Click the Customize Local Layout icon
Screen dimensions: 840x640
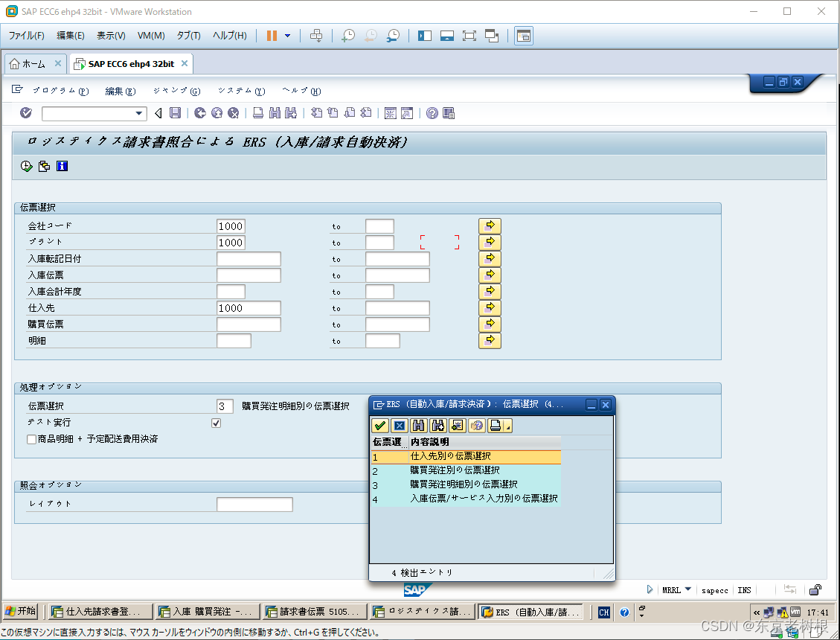pyautogui.click(x=449, y=113)
